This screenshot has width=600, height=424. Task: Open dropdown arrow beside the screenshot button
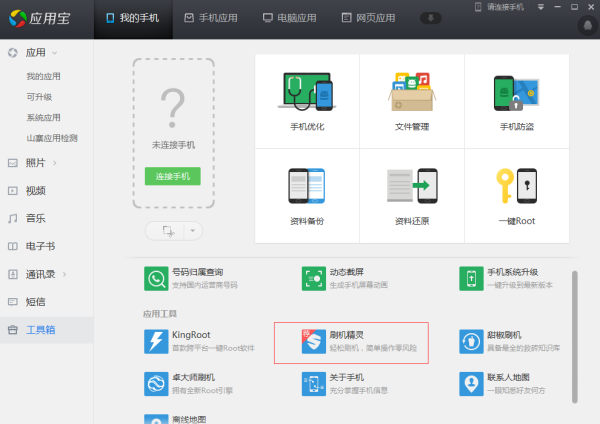coord(193,230)
